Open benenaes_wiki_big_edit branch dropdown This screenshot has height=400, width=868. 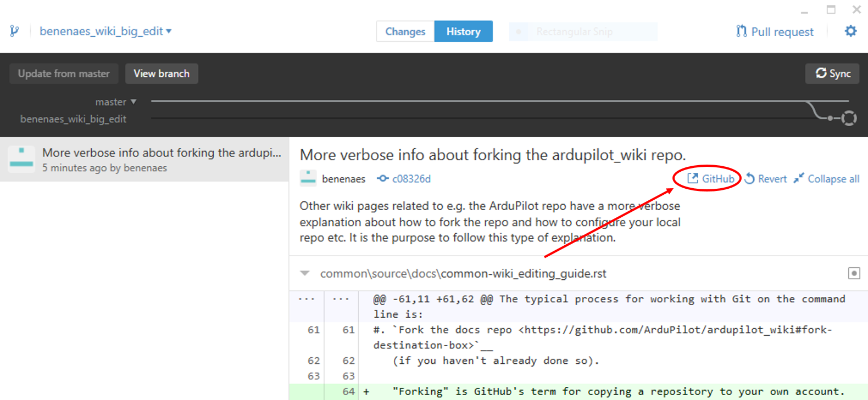tap(105, 31)
